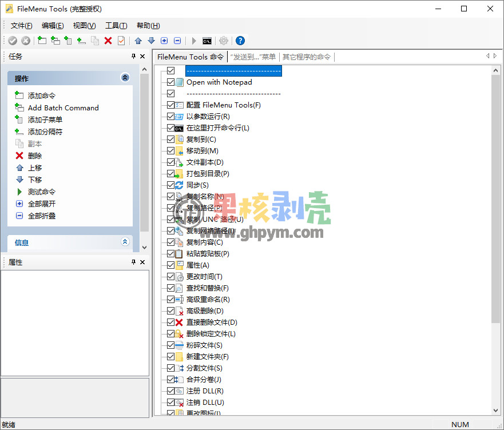Click 删除 in the task panel

[x=35, y=156]
